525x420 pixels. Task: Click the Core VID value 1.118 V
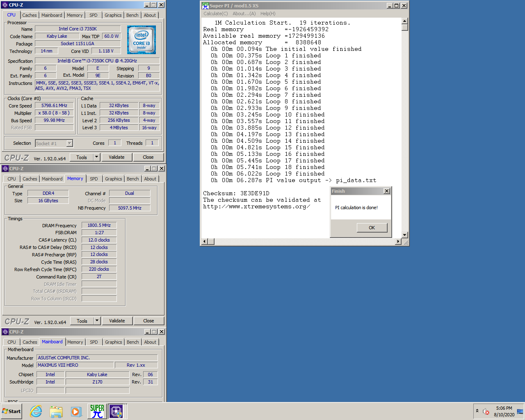pos(106,51)
